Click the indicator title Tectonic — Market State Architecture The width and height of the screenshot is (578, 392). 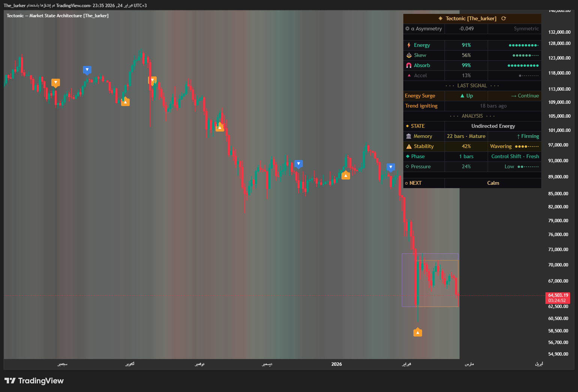tap(57, 16)
